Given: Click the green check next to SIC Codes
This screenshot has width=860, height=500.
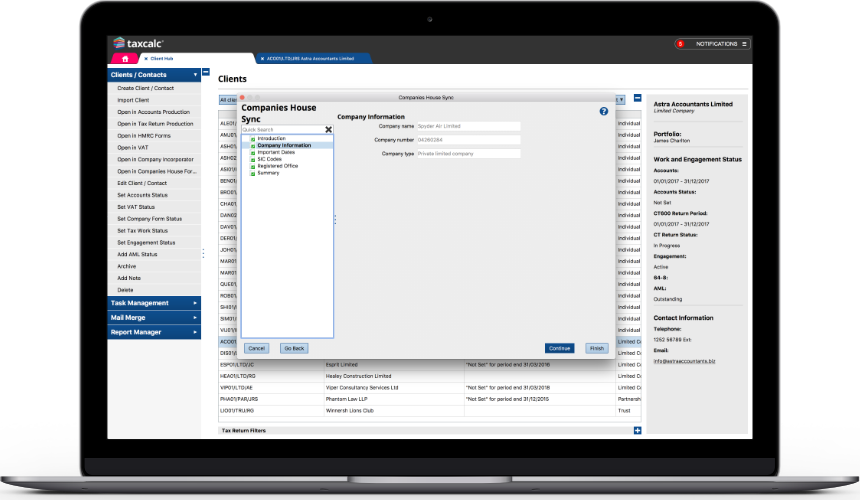Looking at the screenshot, I should 253,160.
